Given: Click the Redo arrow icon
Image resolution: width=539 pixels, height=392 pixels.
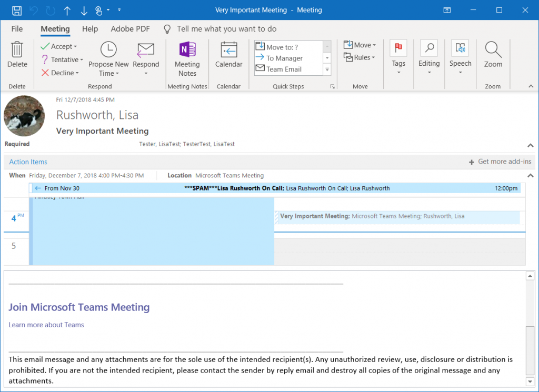Looking at the screenshot, I should 51,11.
